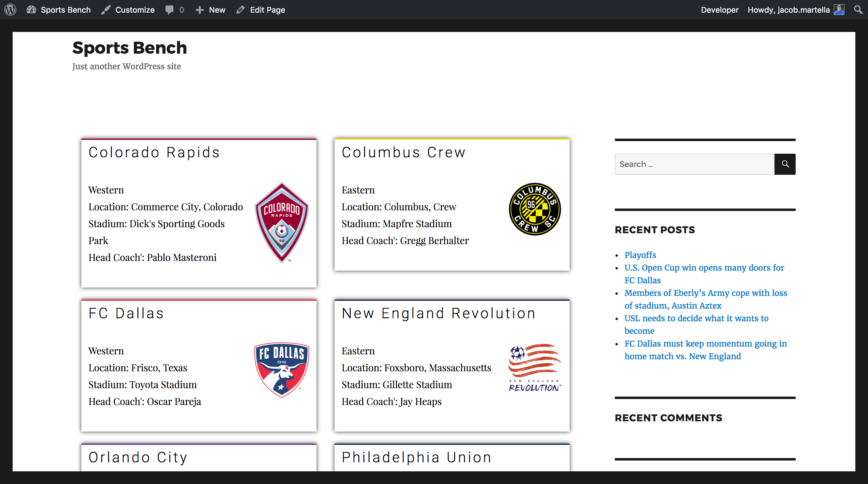Click the admin bar search magnifier
Image resolution: width=868 pixels, height=484 pixels.
click(858, 10)
